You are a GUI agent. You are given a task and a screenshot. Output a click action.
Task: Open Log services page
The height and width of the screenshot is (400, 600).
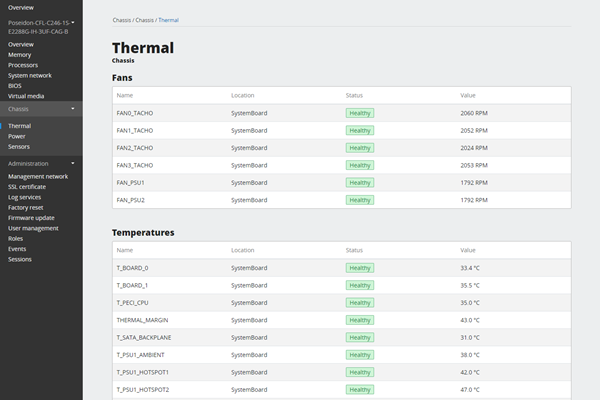pyautogui.click(x=24, y=197)
